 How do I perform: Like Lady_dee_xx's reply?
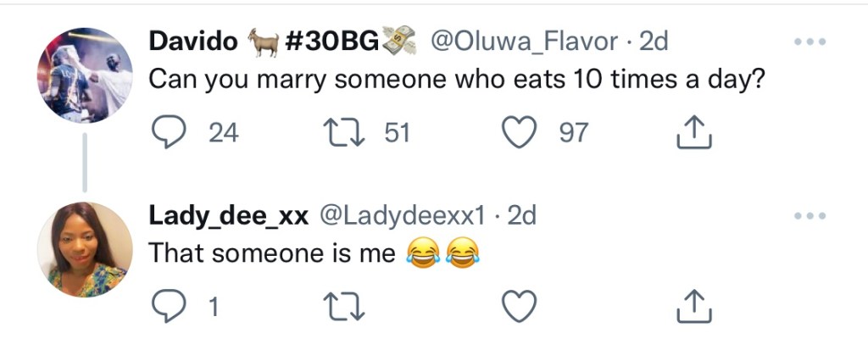[x=520, y=306]
